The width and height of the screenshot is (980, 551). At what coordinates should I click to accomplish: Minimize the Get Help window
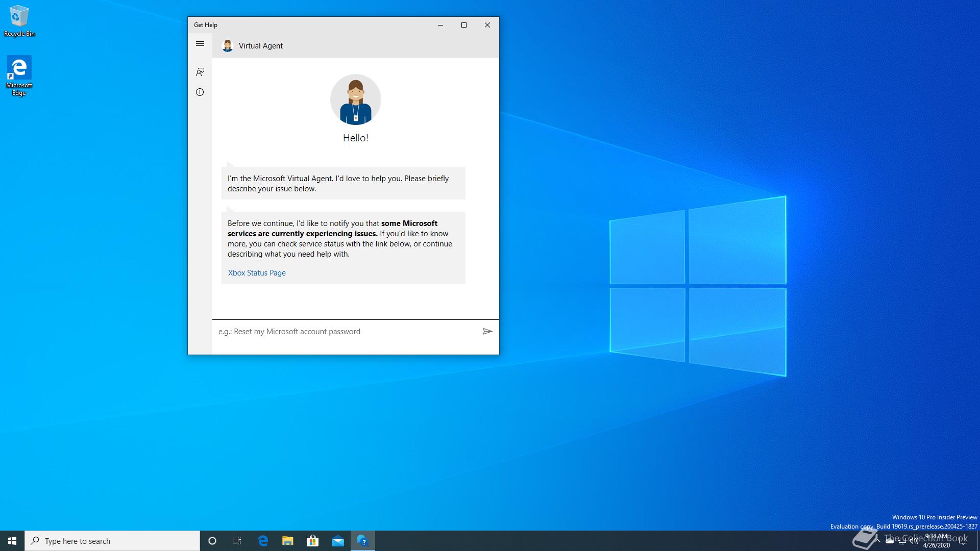[x=440, y=25]
